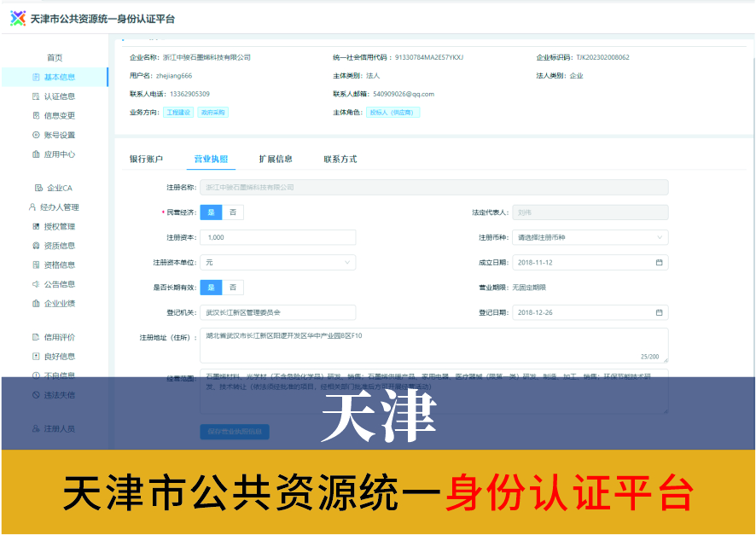The width and height of the screenshot is (756, 535).
Task: Select the 营业执照 tab
Action: [211, 159]
